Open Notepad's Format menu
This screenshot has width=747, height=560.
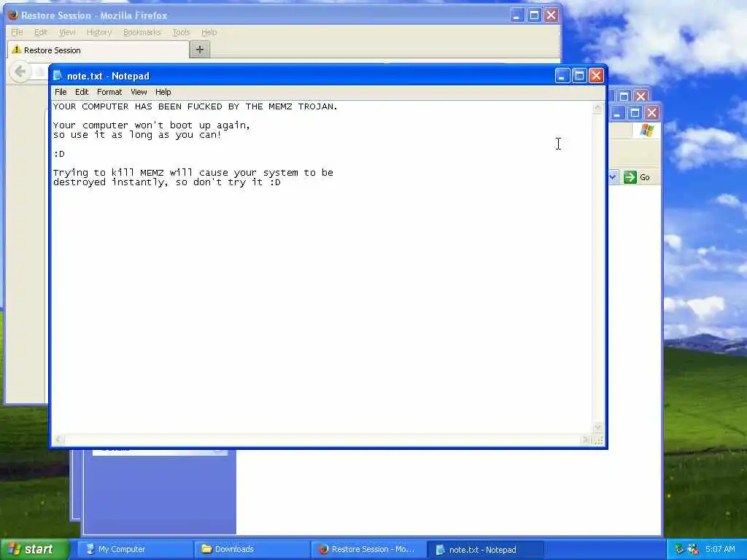pos(109,92)
